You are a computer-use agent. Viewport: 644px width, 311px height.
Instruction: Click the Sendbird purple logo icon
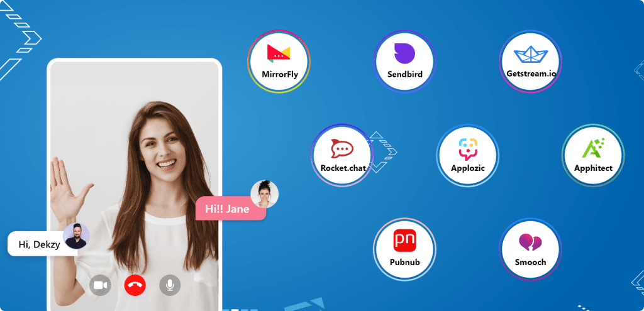click(404, 53)
